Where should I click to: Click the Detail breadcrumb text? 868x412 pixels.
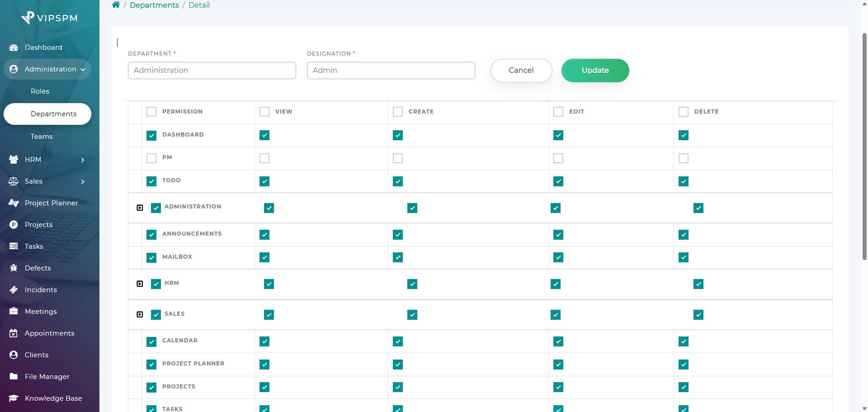(x=199, y=5)
